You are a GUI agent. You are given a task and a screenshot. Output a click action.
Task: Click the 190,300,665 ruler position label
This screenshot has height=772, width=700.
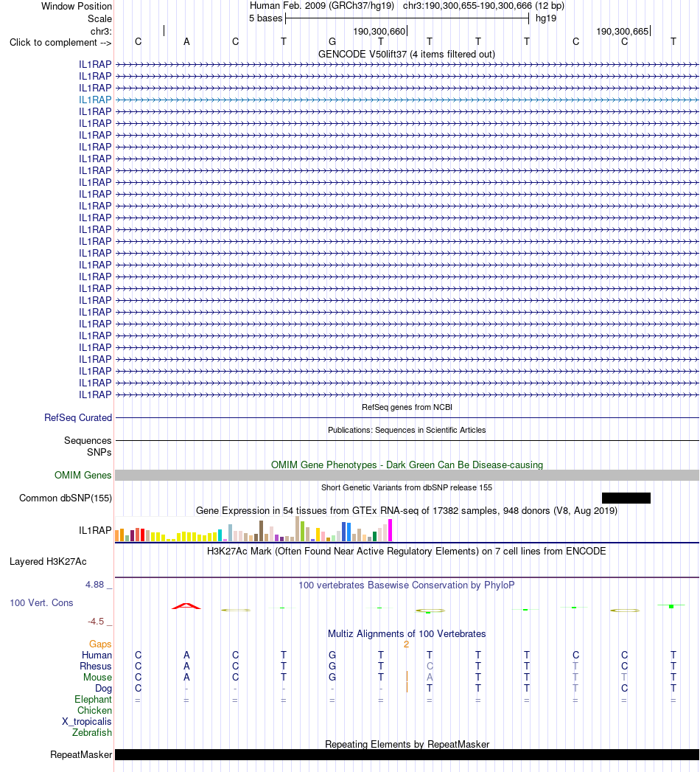coord(623,32)
